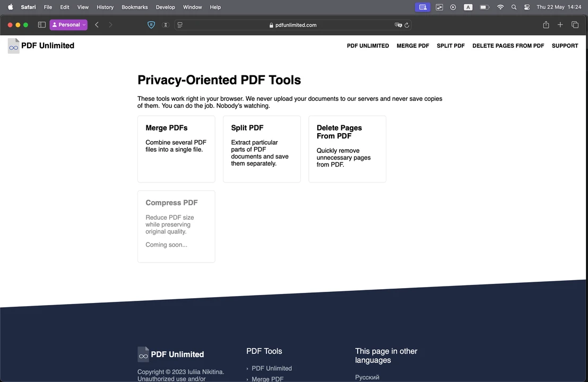This screenshot has height=382, width=588.
Task: Click the play circle menu bar icon
Action: tap(453, 7)
